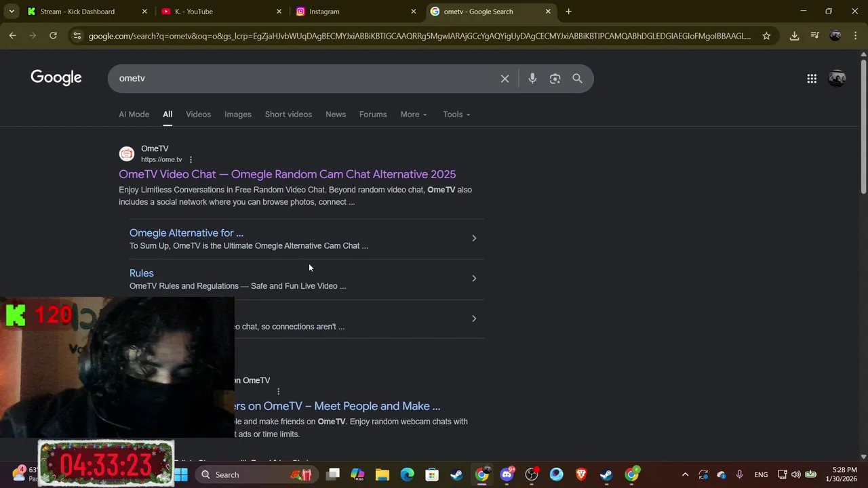Open more options for second OmeTV result
The height and width of the screenshot is (488, 868).
(278, 392)
